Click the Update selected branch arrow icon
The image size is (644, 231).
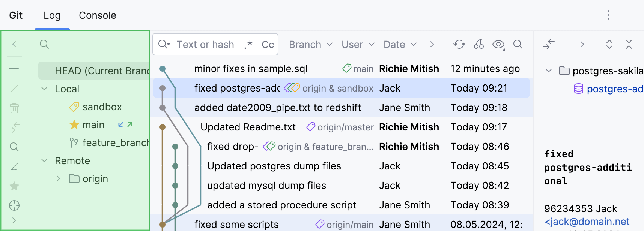pyautogui.click(x=14, y=88)
